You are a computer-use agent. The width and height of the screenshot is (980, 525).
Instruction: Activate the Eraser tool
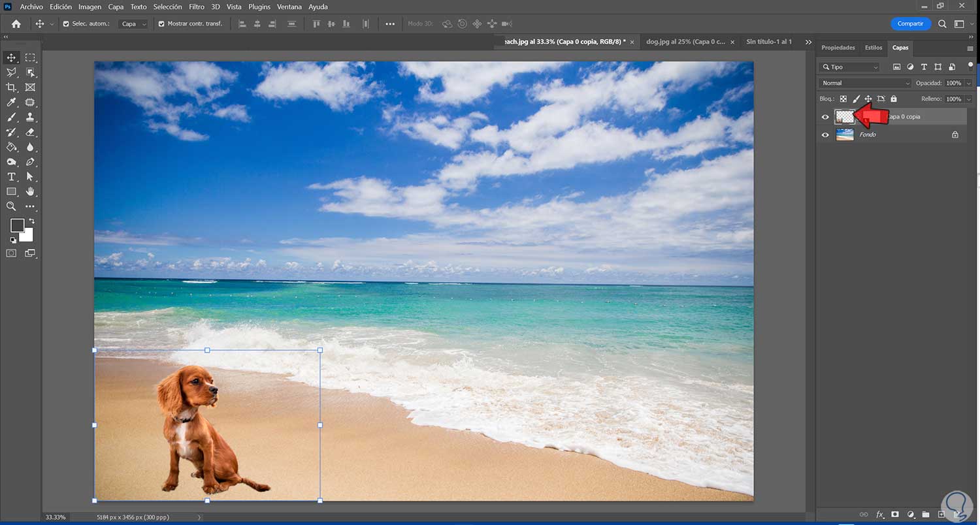[x=30, y=133]
